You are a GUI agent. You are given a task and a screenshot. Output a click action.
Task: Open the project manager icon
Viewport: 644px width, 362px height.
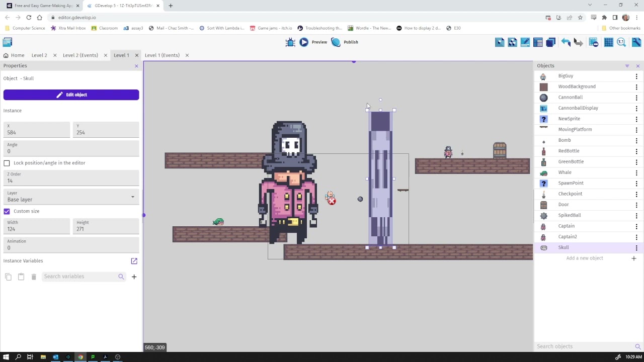click(7, 42)
